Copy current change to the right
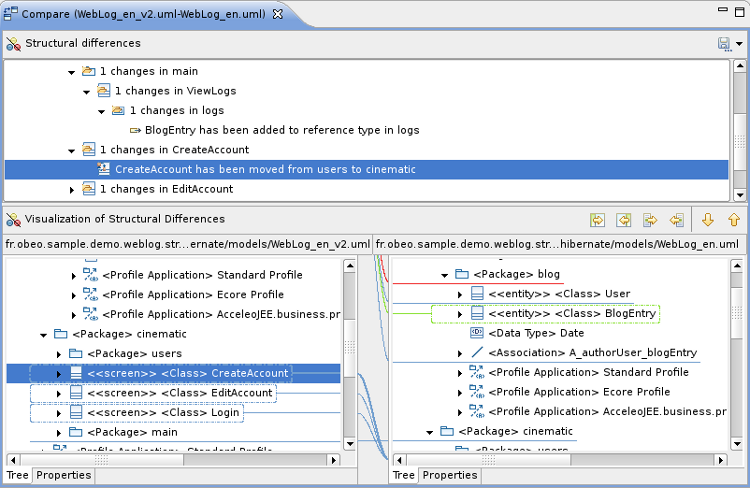Image resolution: width=750 pixels, height=488 pixels. 650,220
